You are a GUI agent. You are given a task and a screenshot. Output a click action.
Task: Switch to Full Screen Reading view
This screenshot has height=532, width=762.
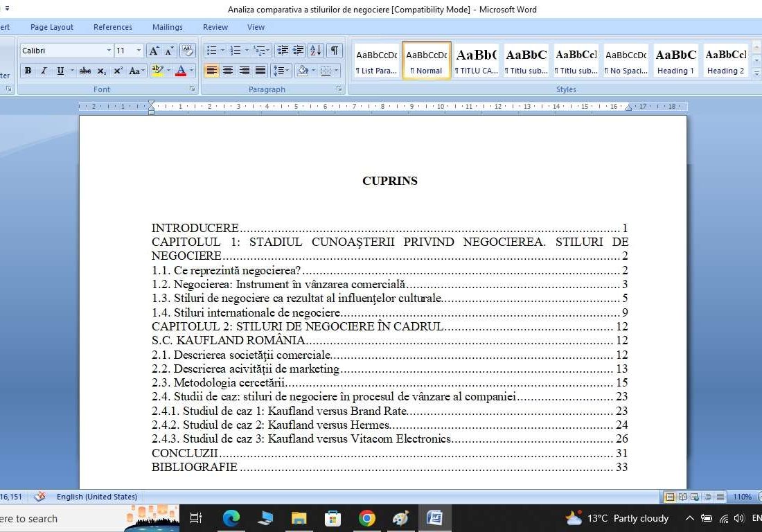(x=682, y=497)
